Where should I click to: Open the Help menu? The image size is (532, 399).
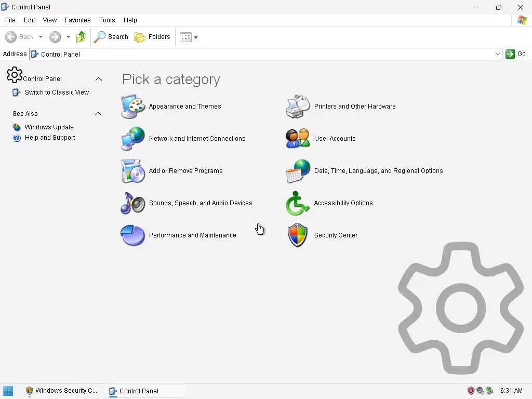(x=130, y=20)
